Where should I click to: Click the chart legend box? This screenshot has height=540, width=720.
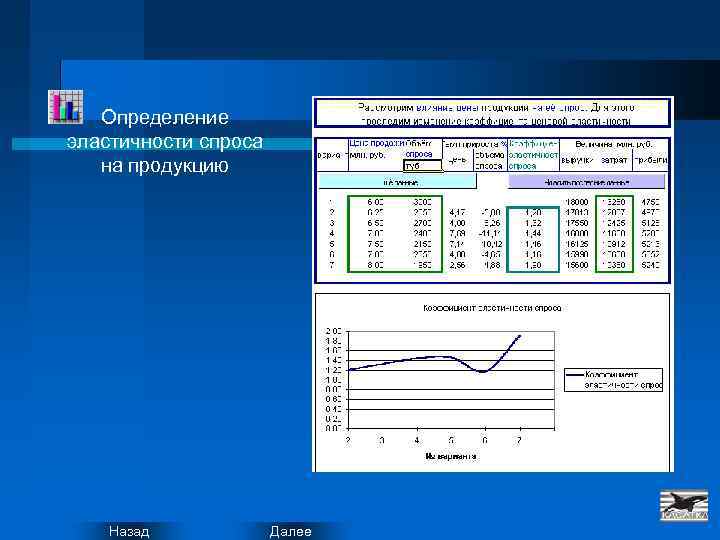tap(613, 380)
